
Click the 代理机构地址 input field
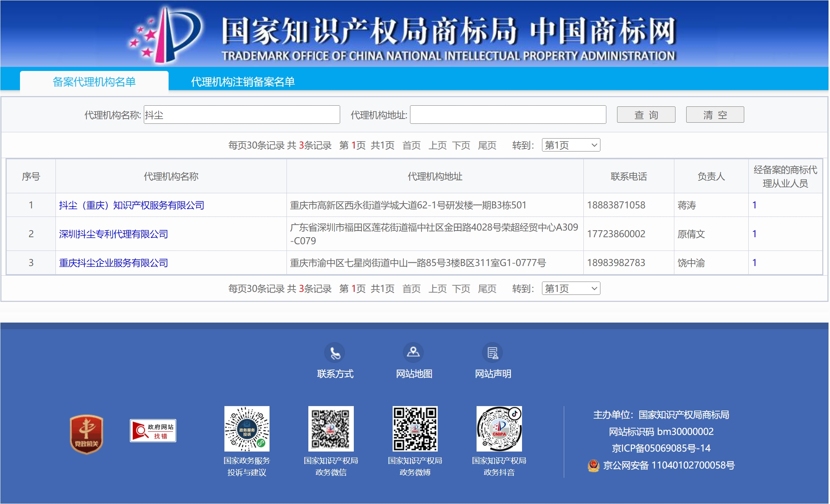(508, 115)
